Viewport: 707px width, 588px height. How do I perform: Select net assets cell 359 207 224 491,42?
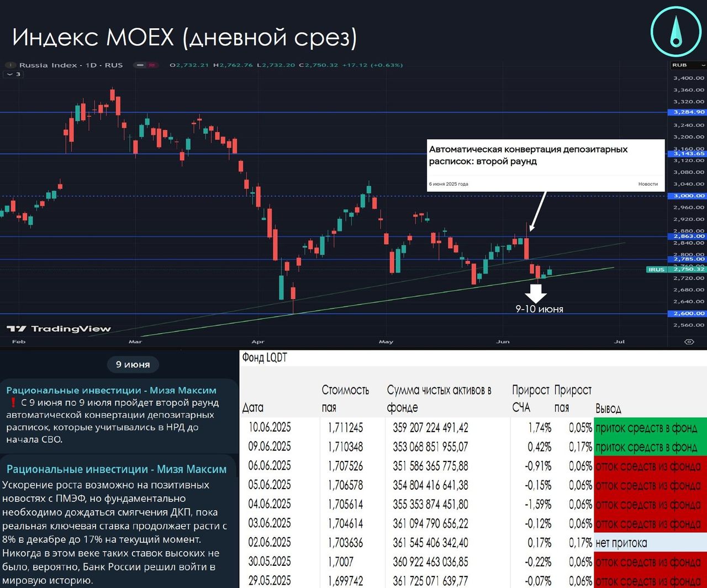point(430,427)
